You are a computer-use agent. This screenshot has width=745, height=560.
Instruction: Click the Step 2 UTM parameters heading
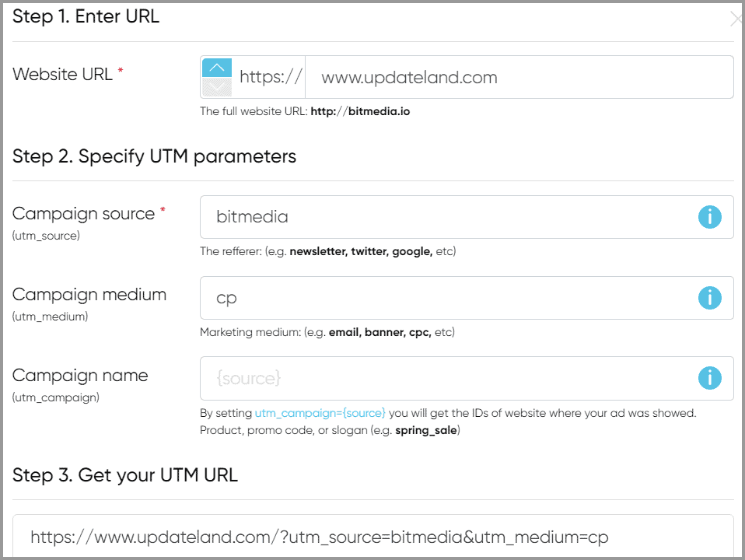pyautogui.click(x=154, y=156)
